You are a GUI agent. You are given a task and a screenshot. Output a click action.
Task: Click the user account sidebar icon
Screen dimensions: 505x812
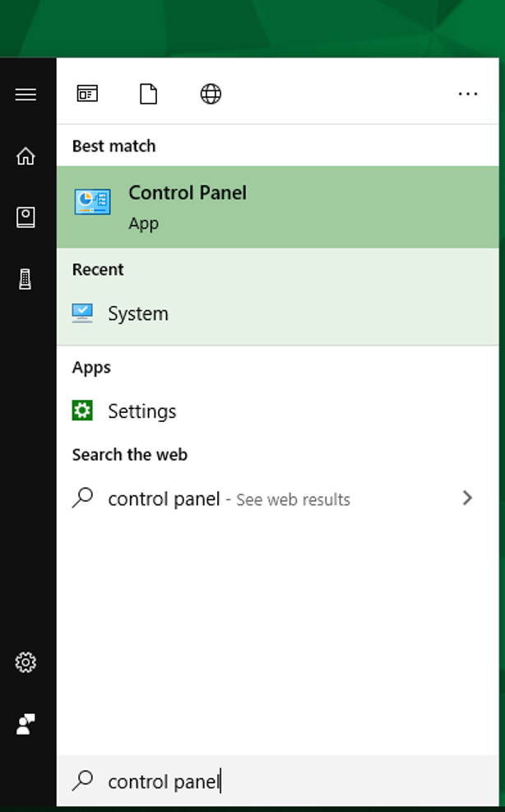point(25,724)
